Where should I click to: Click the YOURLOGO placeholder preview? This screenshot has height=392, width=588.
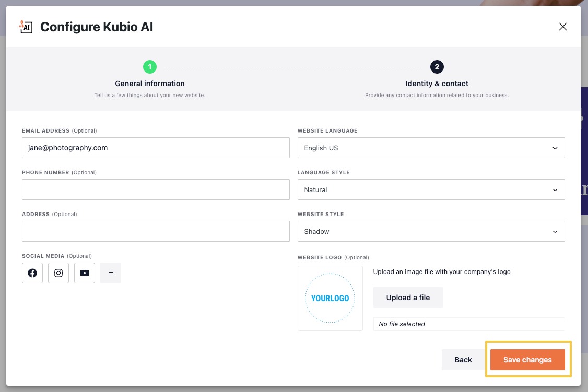coord(330,298)
